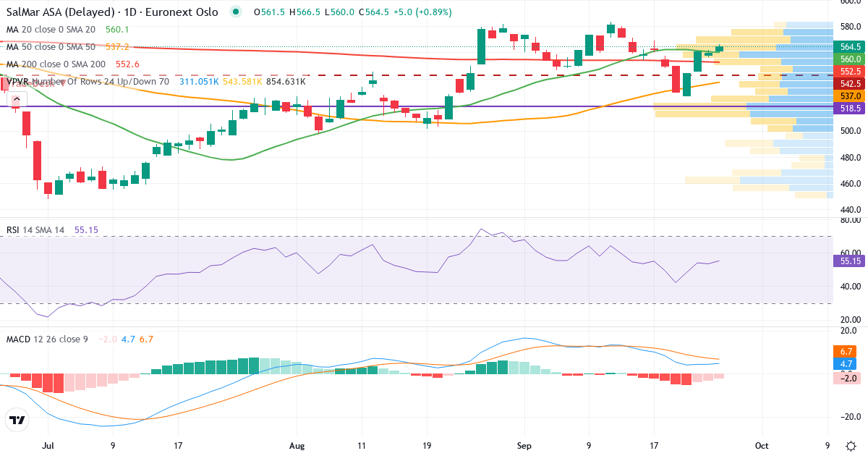Select the VPVR Number Of Rows legend

point(88,82)
